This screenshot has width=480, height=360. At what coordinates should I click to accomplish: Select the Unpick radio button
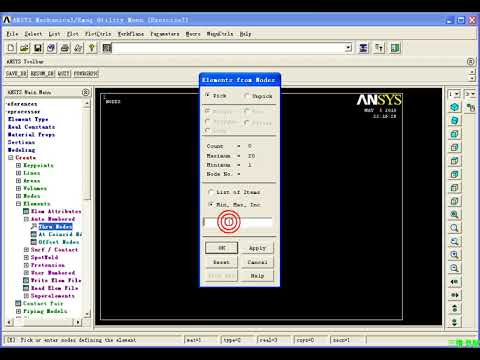[247, 96]
